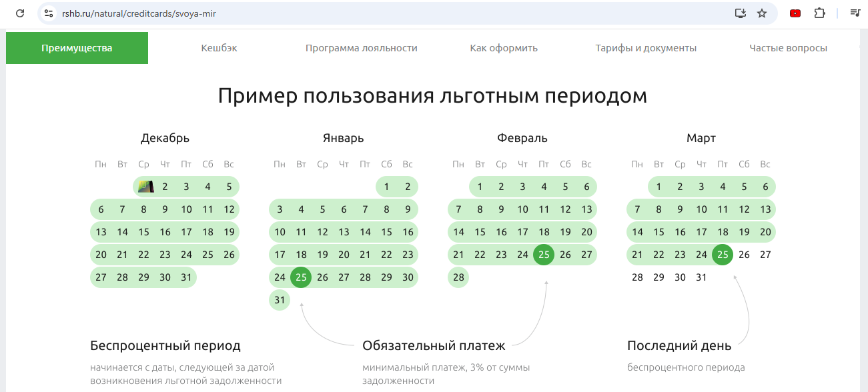Reload the page with the refresh icon
Image resolution: width=868 pixels, height=392 pixels.
click(20, 13)
